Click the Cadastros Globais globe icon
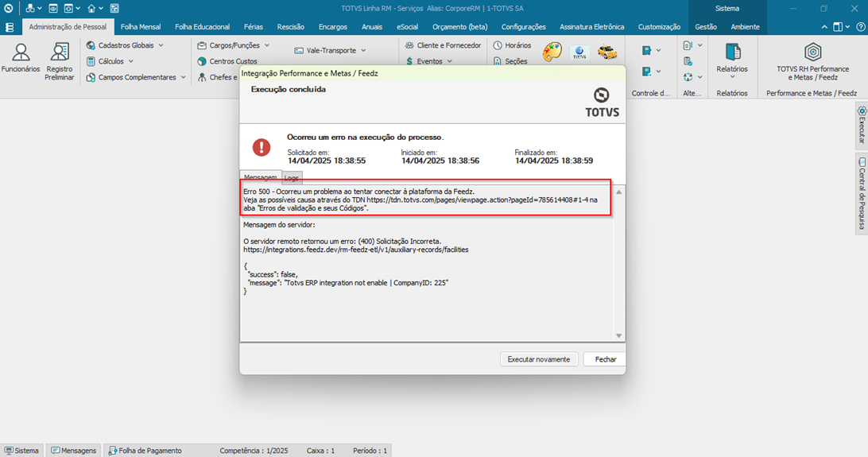The image size is (868, 457). pos(91,45)
